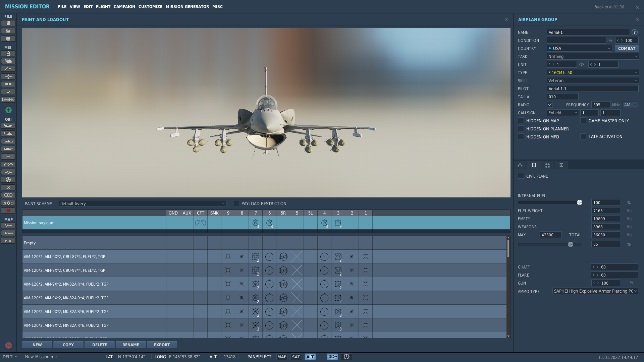Click the settings gear icon in status bar
The width and height of the screenshot is (644, 362).
[x=346, y=357]
